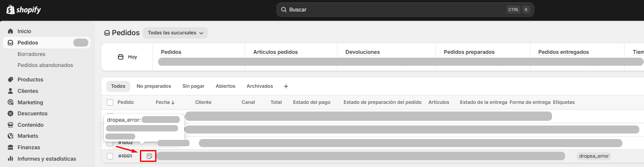Select the Productos tag icon
The image size is (644, 167).
(11, 80)
